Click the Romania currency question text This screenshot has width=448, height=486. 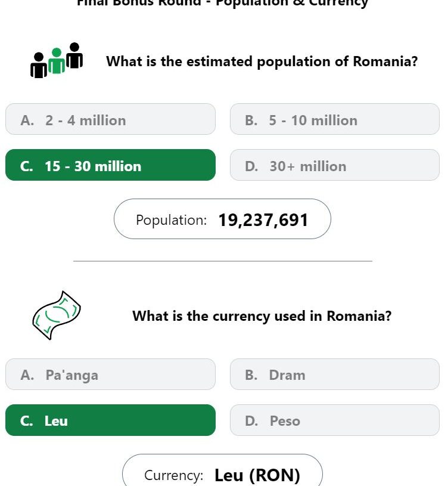coord(262,316)
